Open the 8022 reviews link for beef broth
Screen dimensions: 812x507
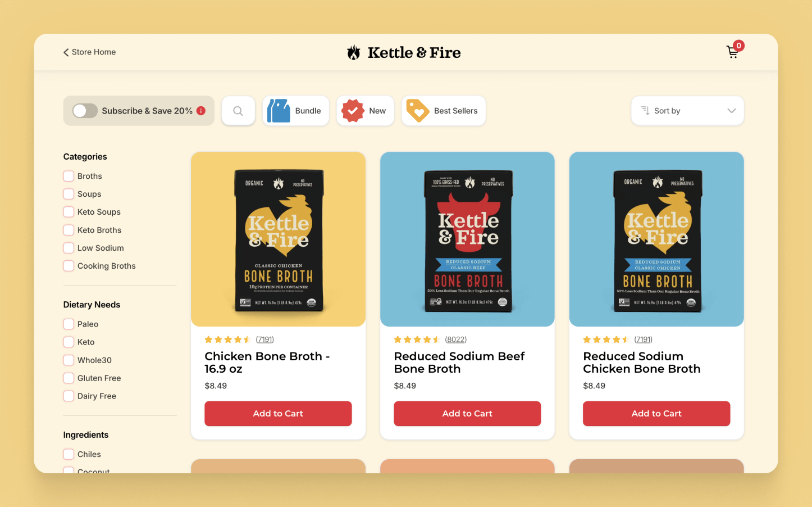click(456, 339)
